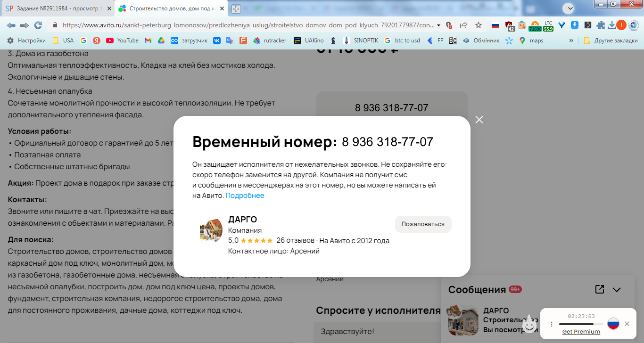This screenshot has height=343, width=644.
Task: Open the FP bookmark
Action: point(435,41)
